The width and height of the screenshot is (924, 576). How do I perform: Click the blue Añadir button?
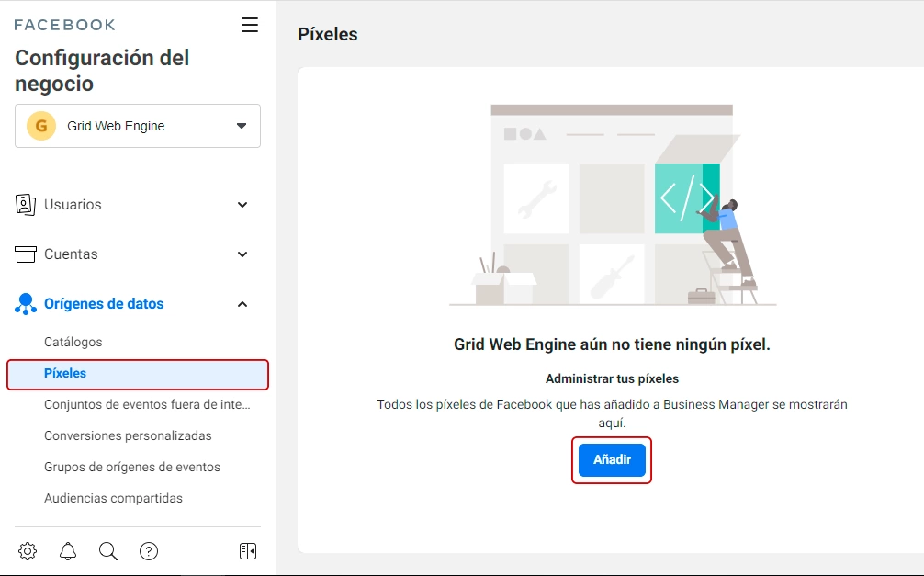point(612,460)
